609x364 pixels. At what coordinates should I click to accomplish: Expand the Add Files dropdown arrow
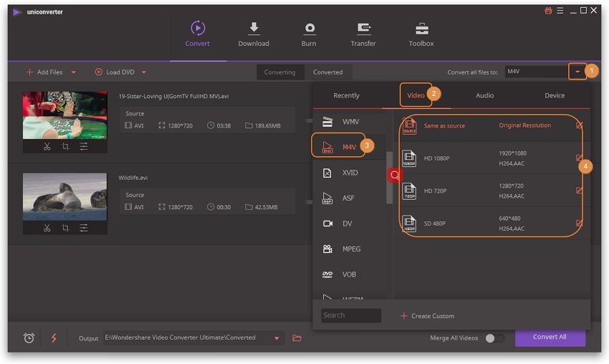tap(73, 72)
